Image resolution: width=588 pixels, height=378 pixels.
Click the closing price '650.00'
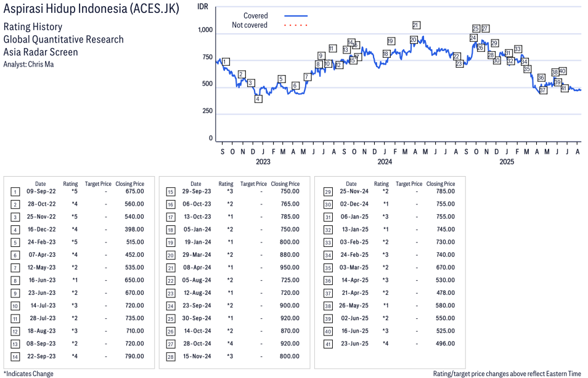click(x=134, y=280)
